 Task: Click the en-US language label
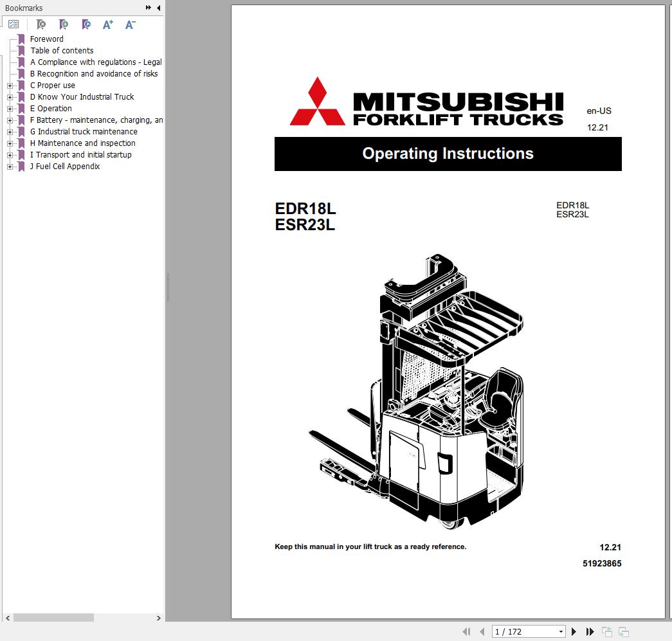coord(599,111)
